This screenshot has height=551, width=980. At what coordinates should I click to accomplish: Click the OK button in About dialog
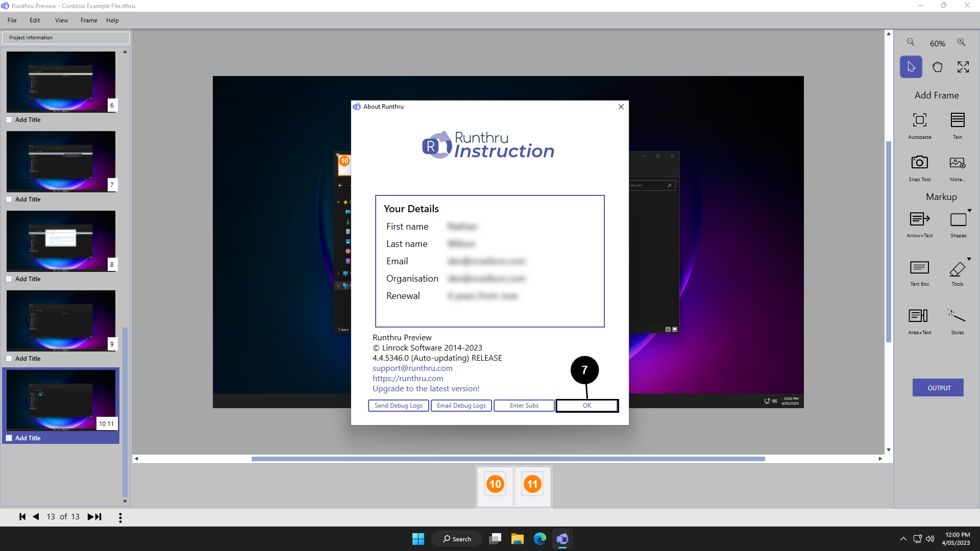(587, 406)
